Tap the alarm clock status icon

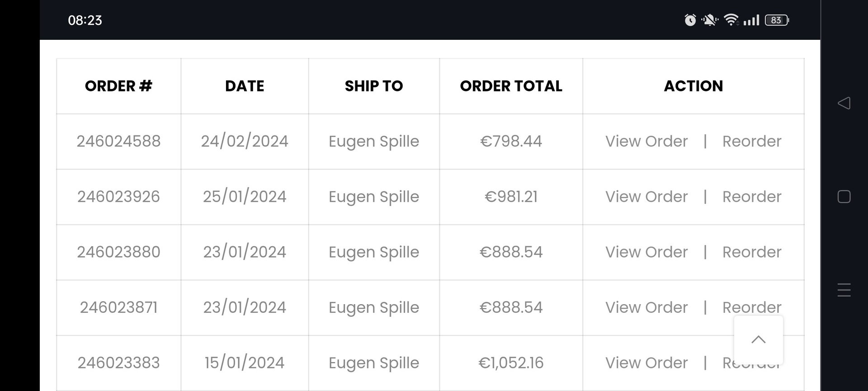point(690,20)
